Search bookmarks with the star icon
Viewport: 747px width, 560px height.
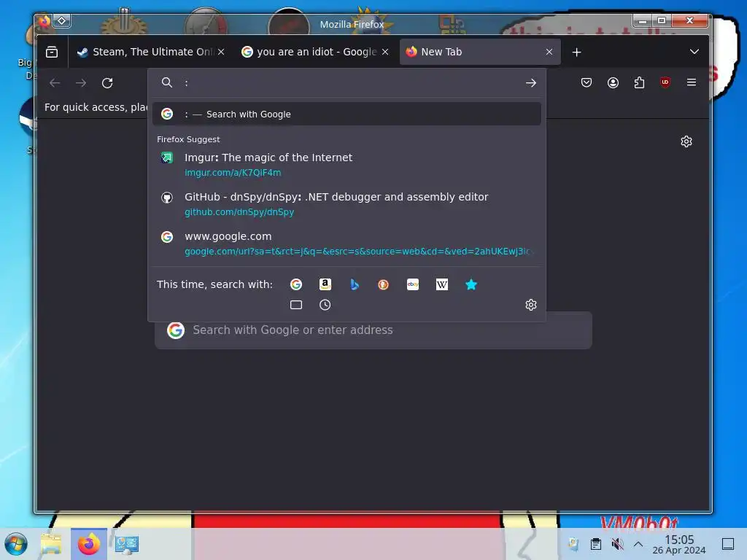(471, 284)
